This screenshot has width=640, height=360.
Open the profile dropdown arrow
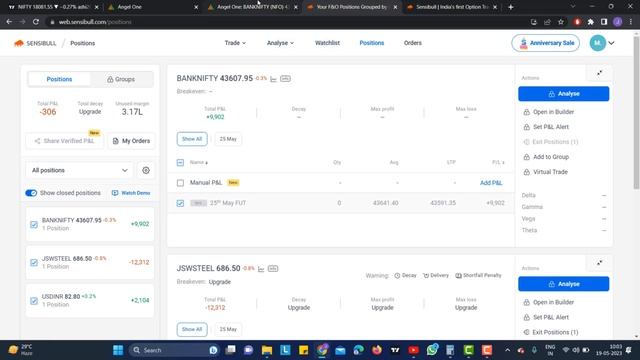tap(611, 43)
